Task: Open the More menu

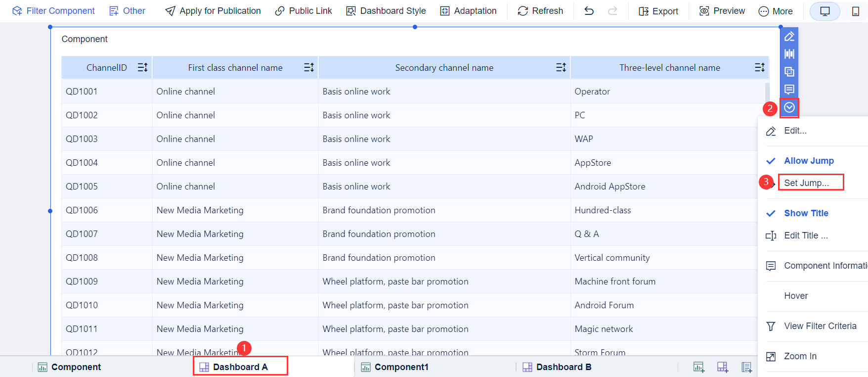Action: pyautogui.click(x=776, y=11)
